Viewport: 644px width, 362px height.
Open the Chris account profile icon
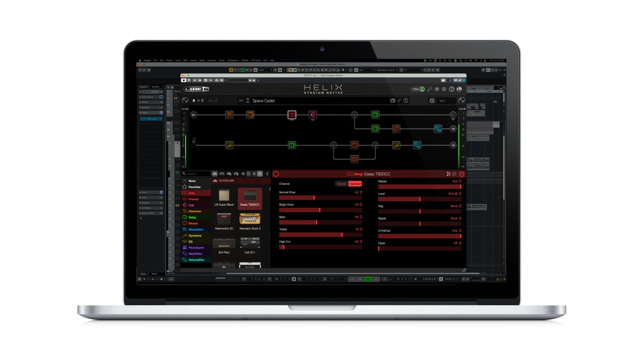click(422, 89)
